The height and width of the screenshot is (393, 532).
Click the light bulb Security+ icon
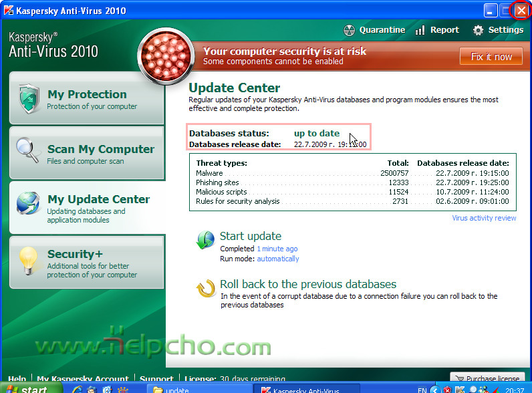28,260
